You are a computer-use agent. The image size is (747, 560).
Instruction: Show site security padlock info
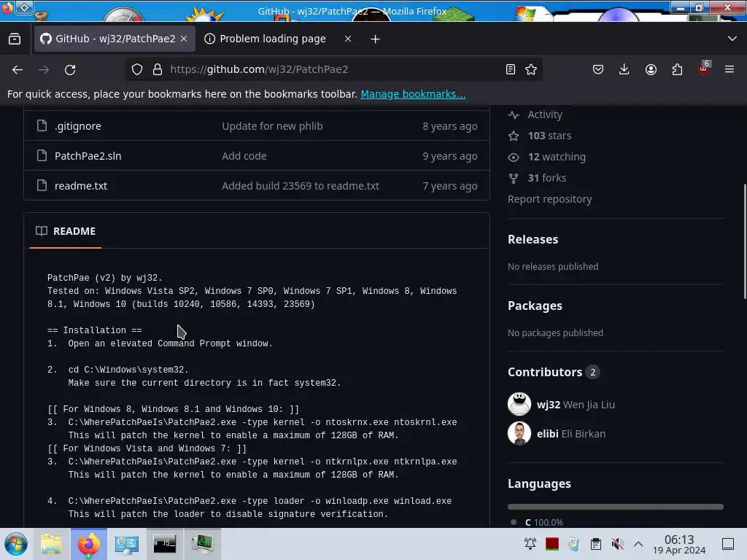coord(158,69)
